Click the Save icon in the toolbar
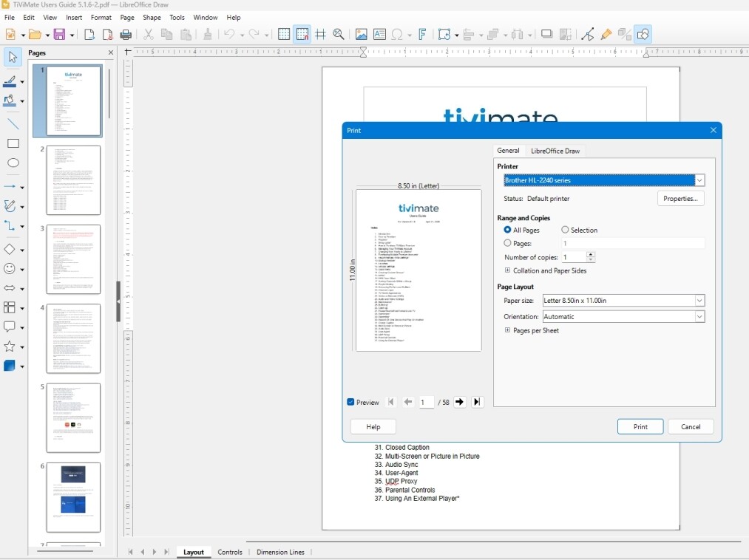This screenshot has height=560, width=749. pyautogui.click(x=59, y=35)
